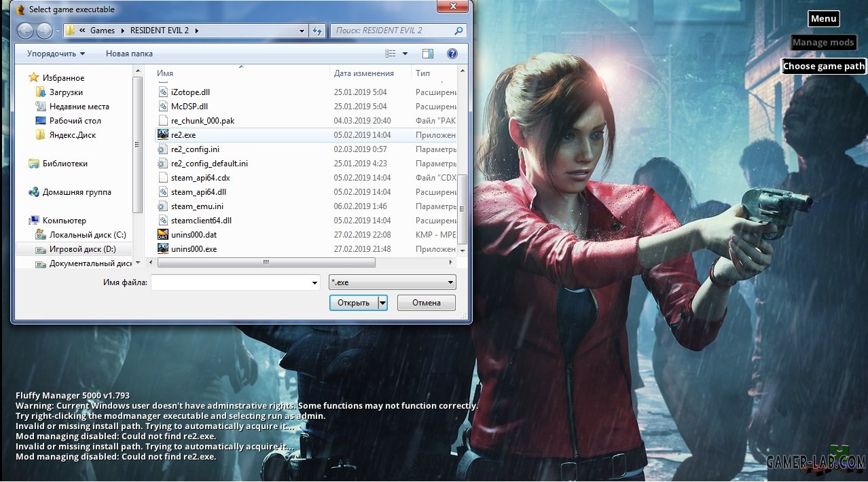Click the back navigation arrow icon
Screen dimensions: 868x482
(x=25, y=31)
